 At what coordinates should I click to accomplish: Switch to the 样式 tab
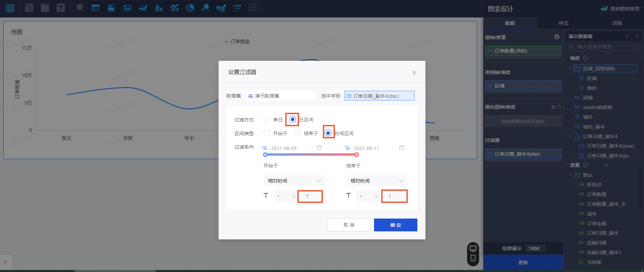[563, 23]
